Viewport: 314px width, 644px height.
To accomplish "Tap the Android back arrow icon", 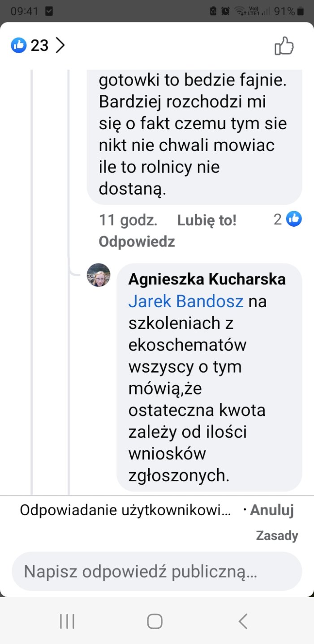I will (x=243, y=621).
